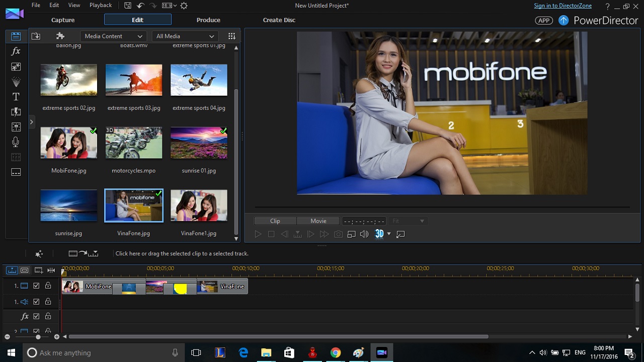Open the Chapter Room icon

(16, 157)
